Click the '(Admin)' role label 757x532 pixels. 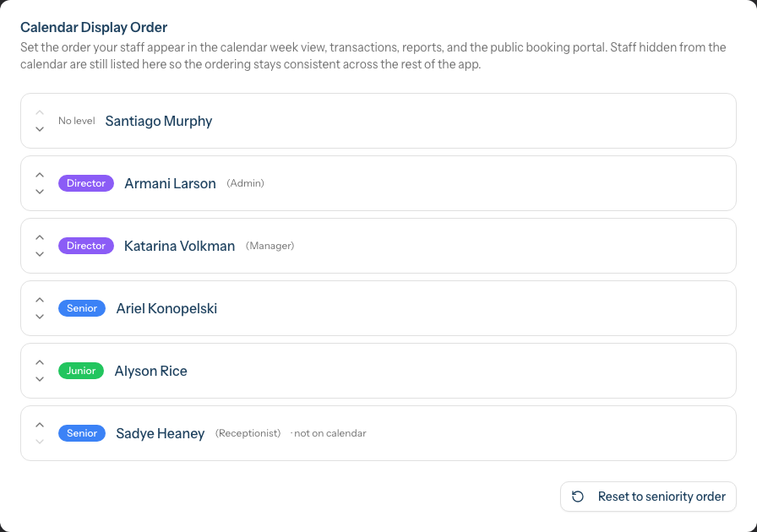(x=245, y=183)
